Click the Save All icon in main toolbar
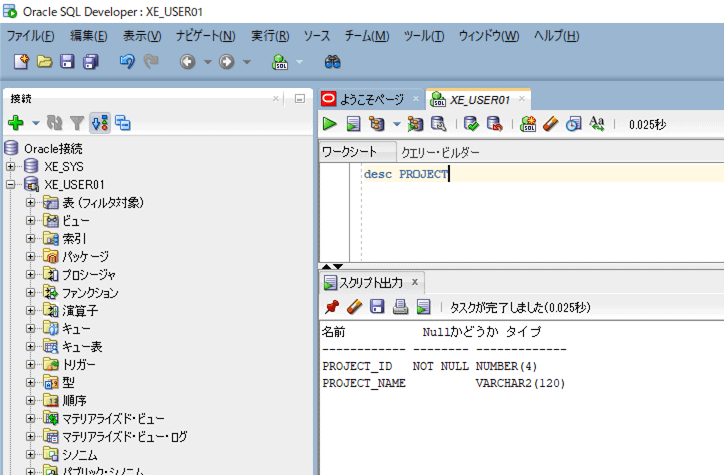 tap(90, 62)
